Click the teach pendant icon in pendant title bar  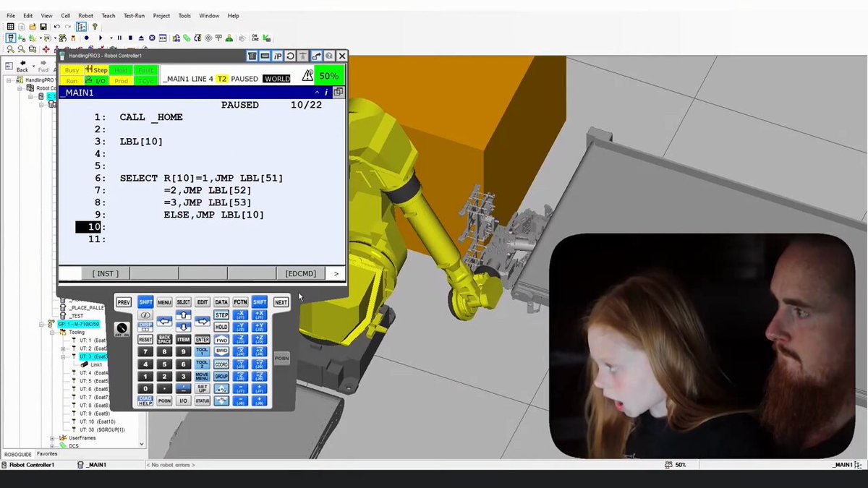coord(252,56)
